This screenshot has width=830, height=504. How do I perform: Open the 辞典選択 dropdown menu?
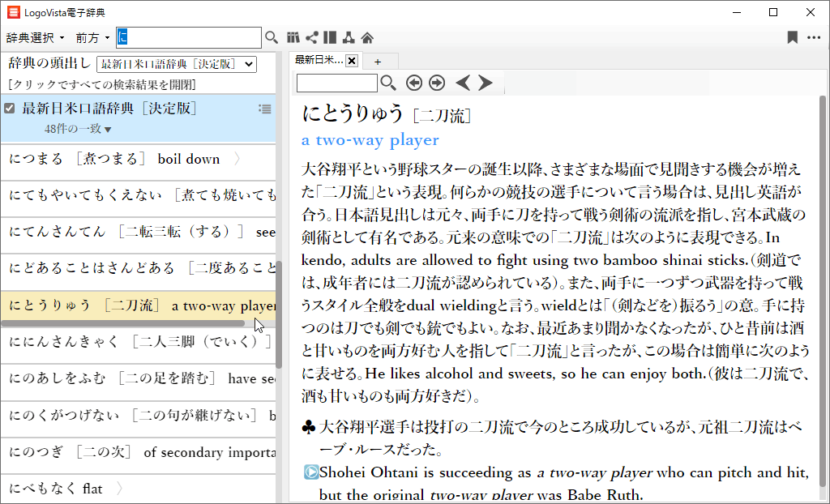(35, 38)
